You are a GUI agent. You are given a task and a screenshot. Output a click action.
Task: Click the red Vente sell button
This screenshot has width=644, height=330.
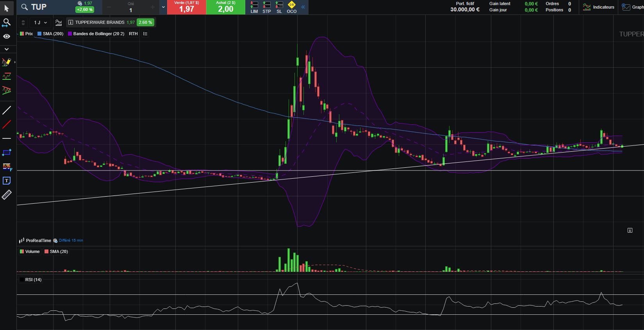[186, 7]
